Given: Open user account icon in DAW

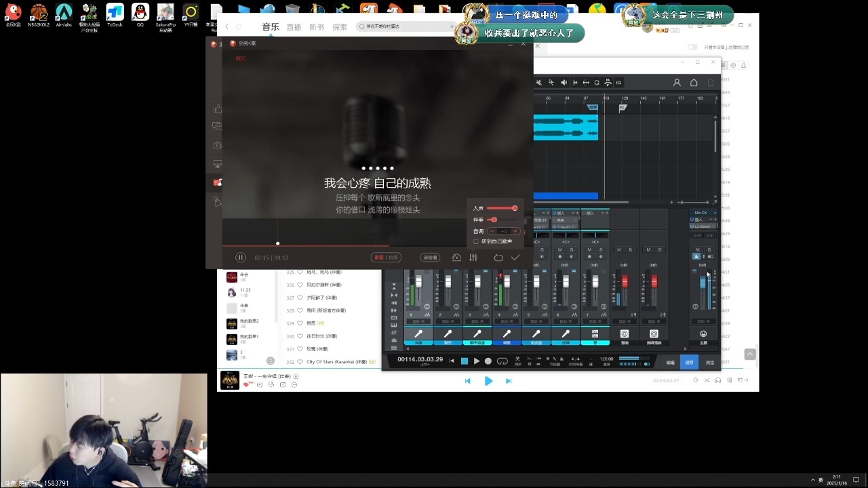Looking at the screenshot, I should point(677,83).
